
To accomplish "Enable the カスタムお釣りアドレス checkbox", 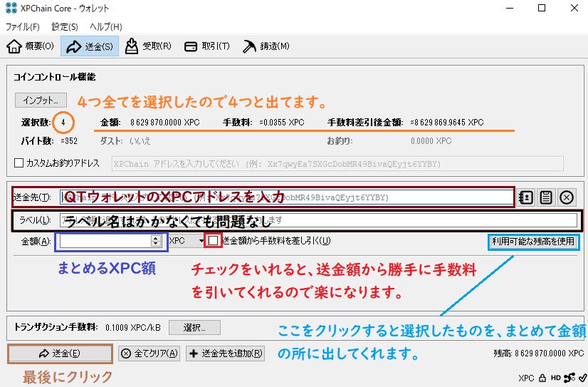I will [x=19, y=163].
